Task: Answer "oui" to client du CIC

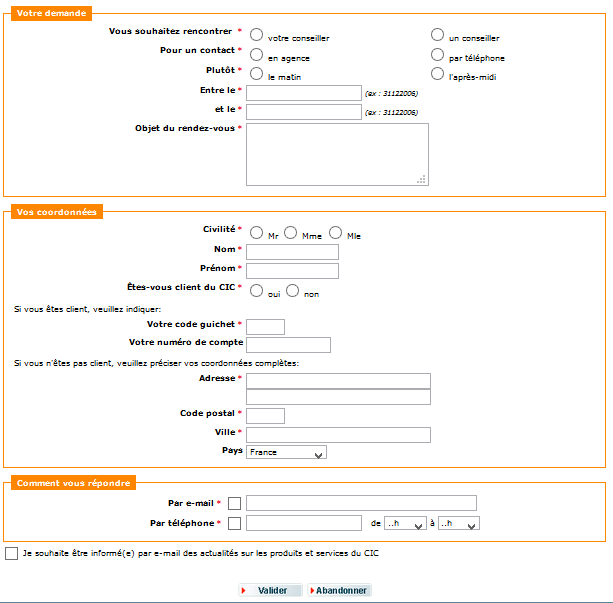Action: tap(256, 291)
